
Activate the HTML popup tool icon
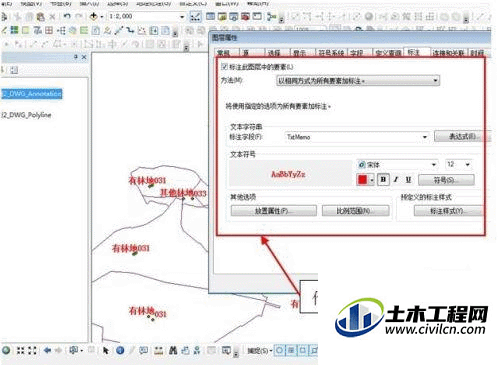tap(144, 350)
